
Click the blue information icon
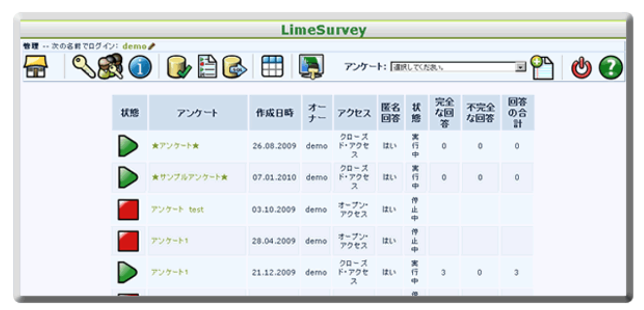[x=140, y=68]
